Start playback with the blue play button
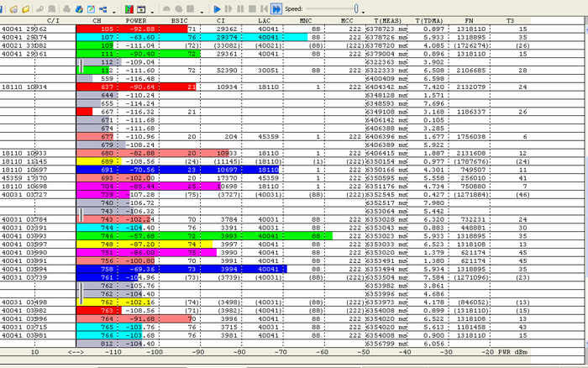This screenshot has height=368, width=588. tap(217, 9)
